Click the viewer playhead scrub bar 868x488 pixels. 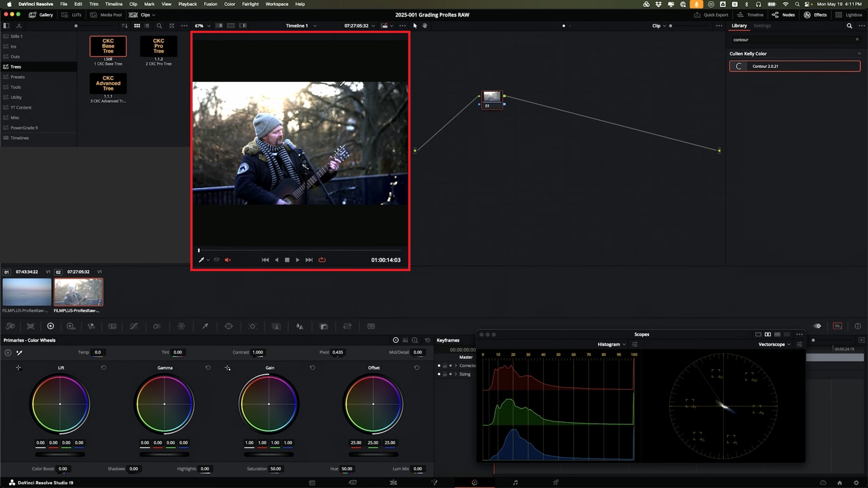pos(299,250)
